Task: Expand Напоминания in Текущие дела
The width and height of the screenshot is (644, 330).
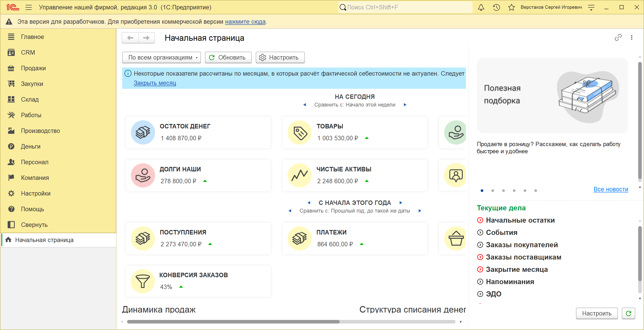Action: (480, 282)
